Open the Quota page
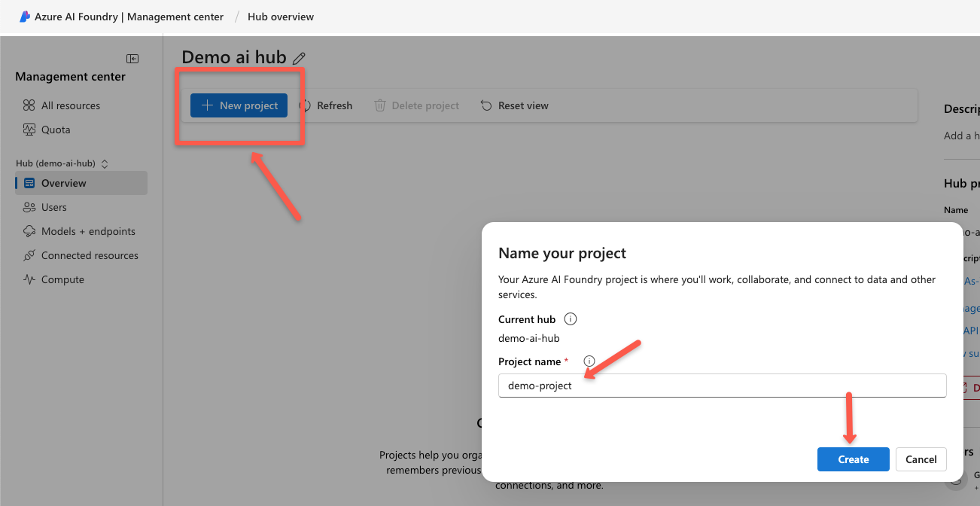Screen dimensions: 980x506 [56, 130]
